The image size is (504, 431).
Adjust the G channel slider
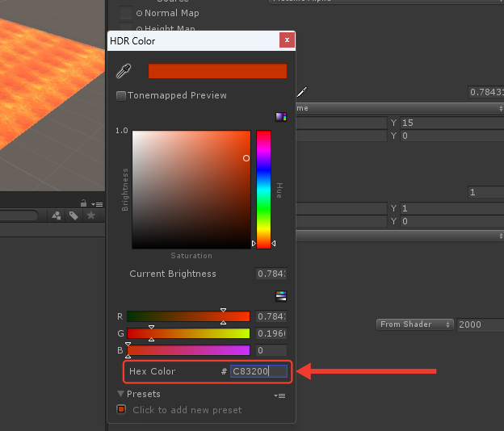pos(188,333)
